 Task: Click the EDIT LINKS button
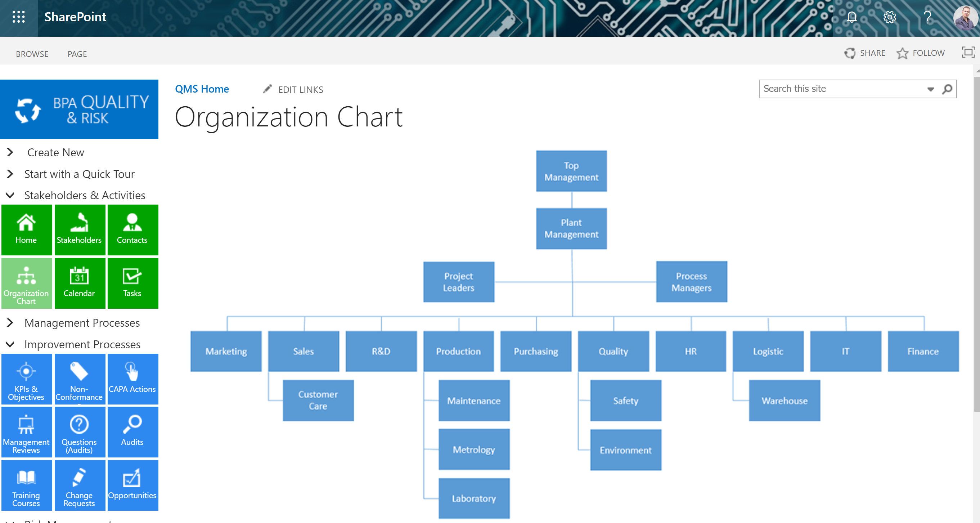(x=293, y=89)
